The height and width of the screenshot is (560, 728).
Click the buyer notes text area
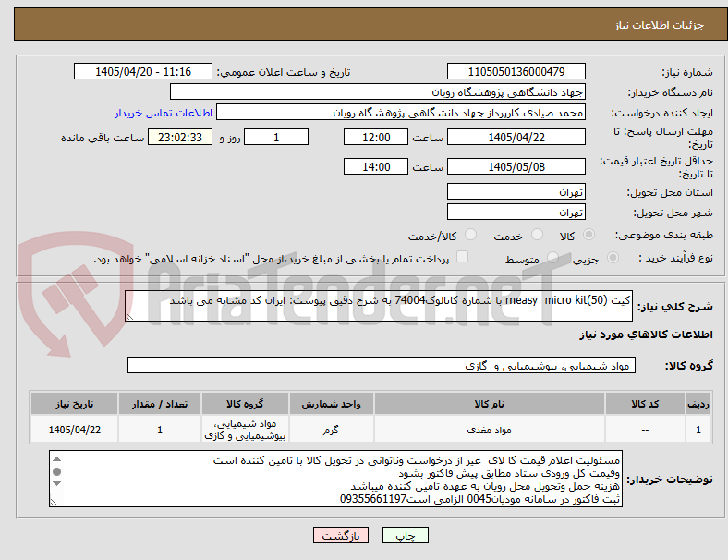click(x=335, y=479)
